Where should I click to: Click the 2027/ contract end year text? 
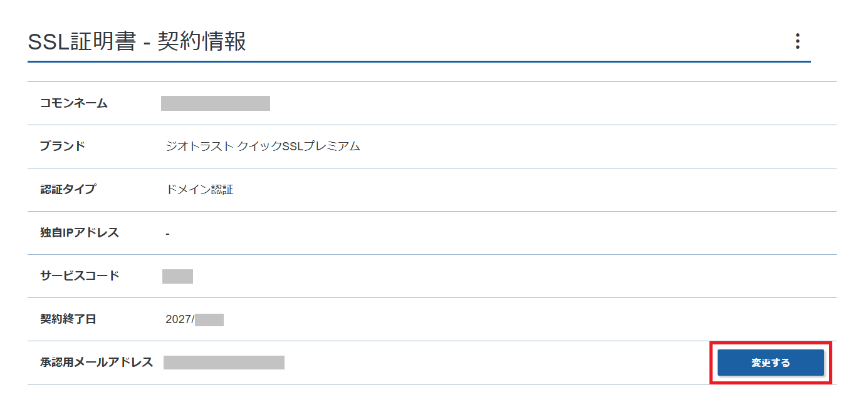(x=180, y=319)
